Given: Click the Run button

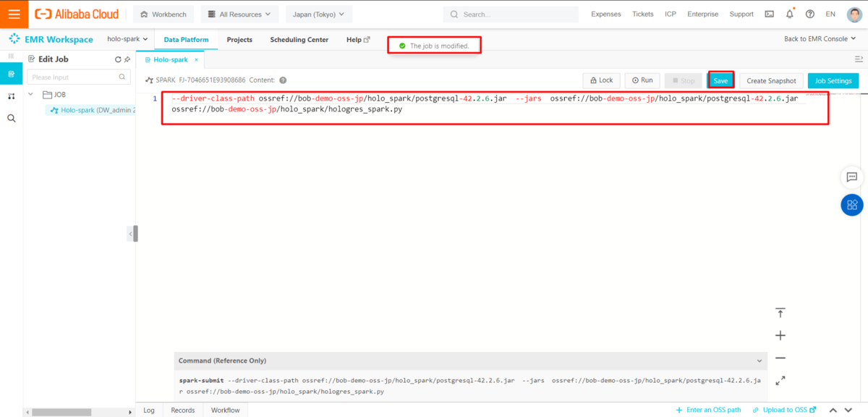Looking at the screenshot, I should [x=642, y=80].
